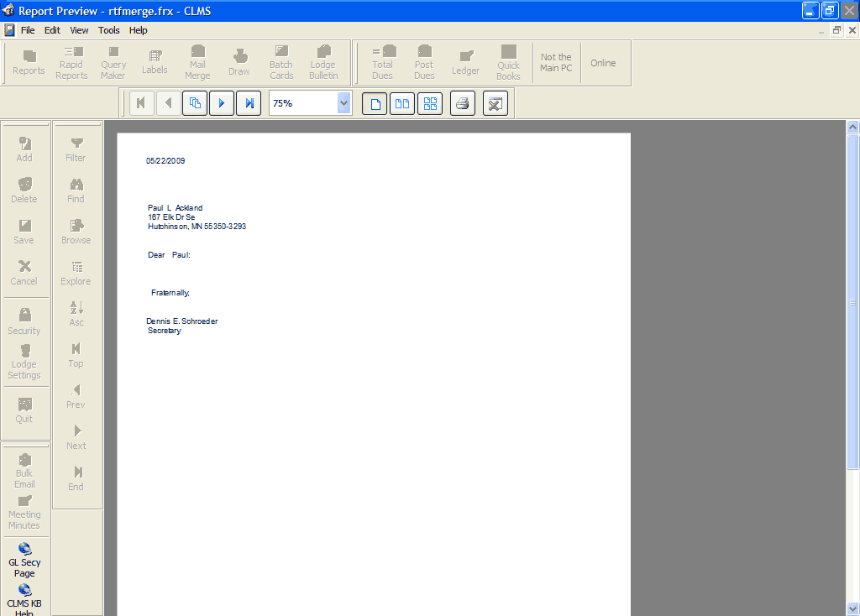Click the report page preview area
This screenshot has width=860, height=616.
tap(373, 378)
